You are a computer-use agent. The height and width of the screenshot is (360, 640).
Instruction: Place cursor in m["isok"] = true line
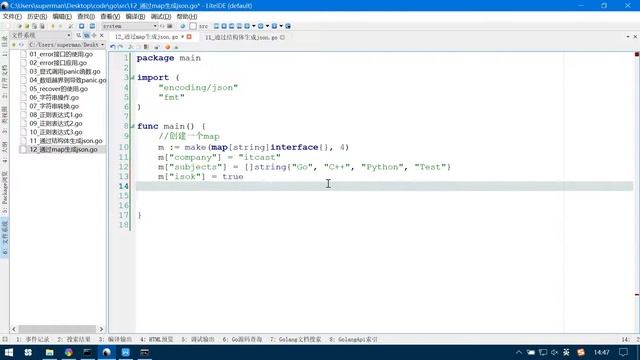[200, 177]
